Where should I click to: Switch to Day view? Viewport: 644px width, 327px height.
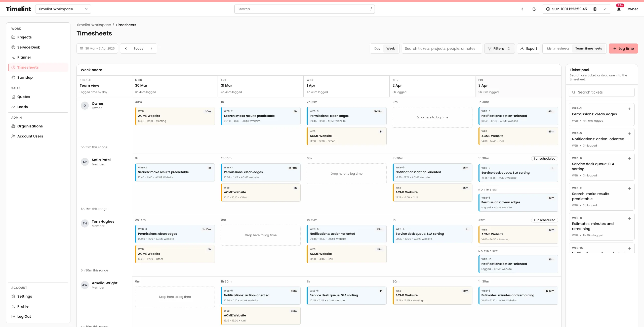[377, 49]
